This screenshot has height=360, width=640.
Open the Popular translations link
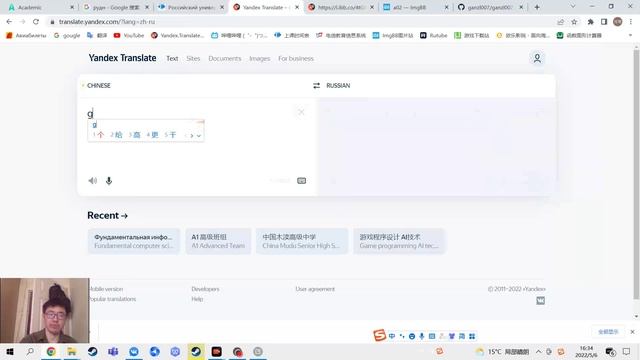pos(112,299)
